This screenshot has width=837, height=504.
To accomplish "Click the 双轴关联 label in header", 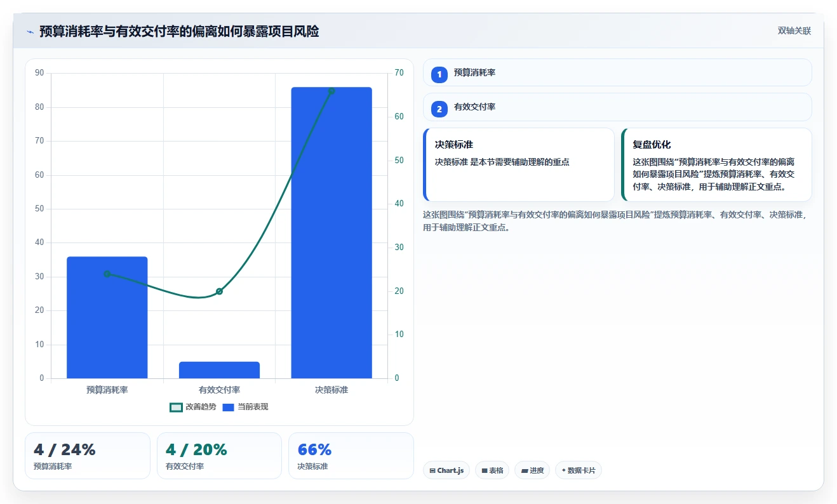I will (794, 30).
